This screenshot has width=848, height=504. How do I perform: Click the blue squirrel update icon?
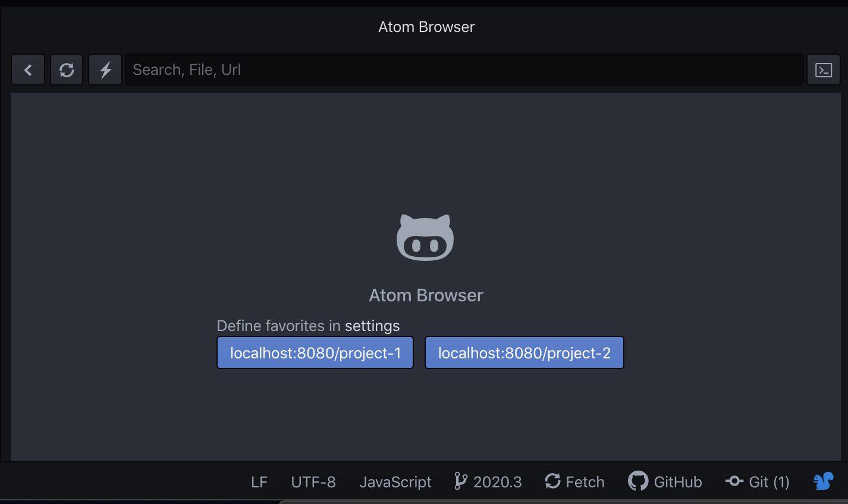click(824, 481)
